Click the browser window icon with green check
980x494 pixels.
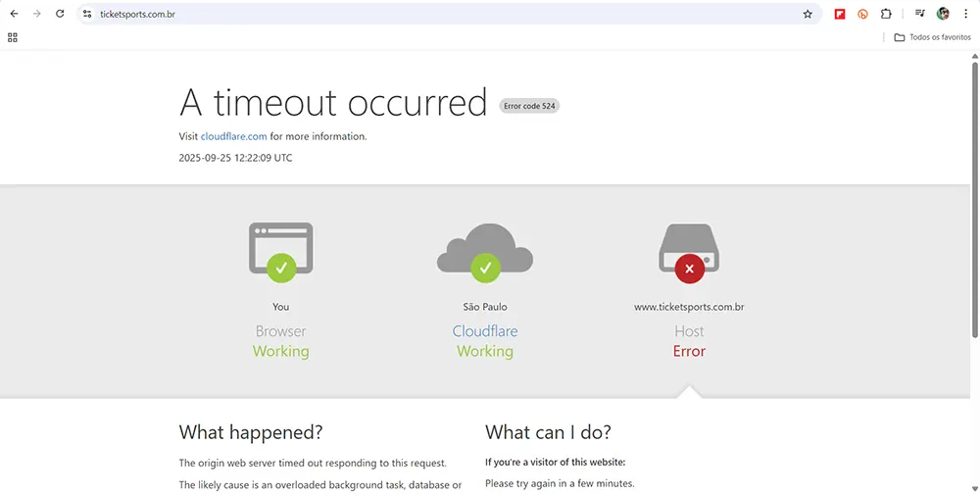[281, 252]
